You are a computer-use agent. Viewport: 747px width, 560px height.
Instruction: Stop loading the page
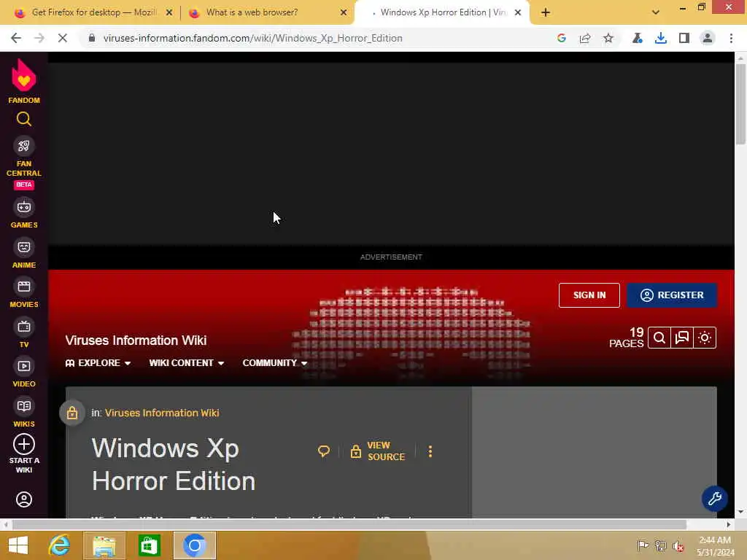coord(63,38)
